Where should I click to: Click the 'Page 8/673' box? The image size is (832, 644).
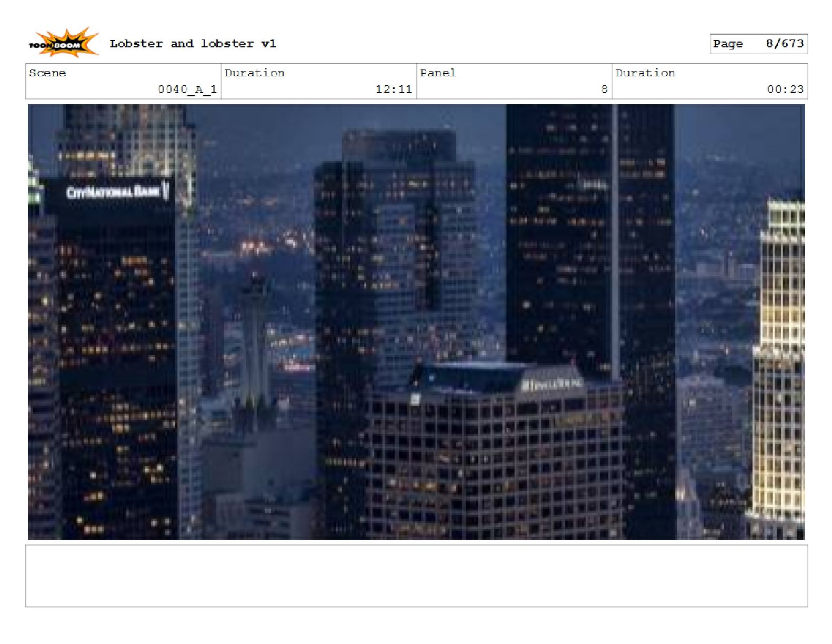pos(758,44)
